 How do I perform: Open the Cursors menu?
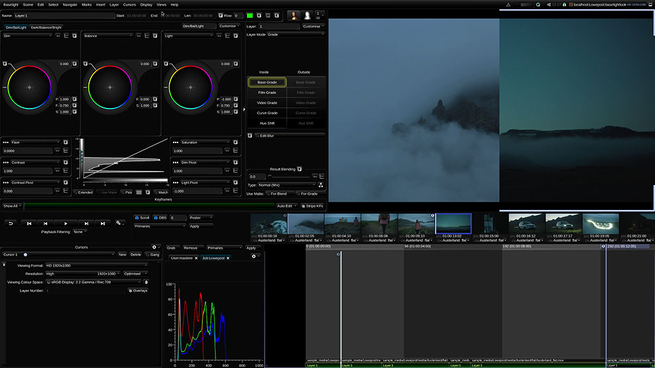click(129, 5)
